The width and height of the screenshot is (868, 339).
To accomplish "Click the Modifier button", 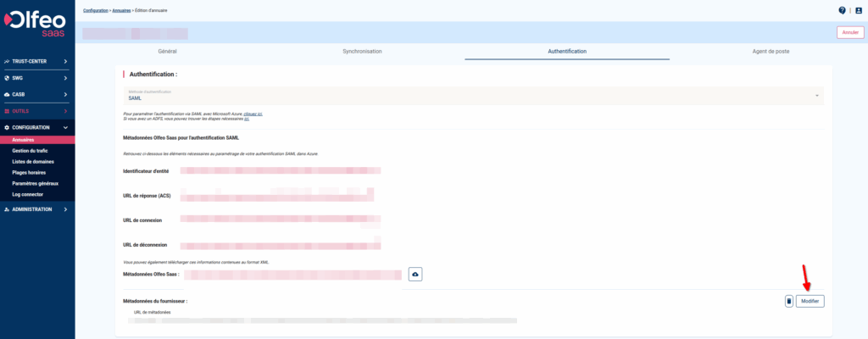I will (x=810, y=301).
